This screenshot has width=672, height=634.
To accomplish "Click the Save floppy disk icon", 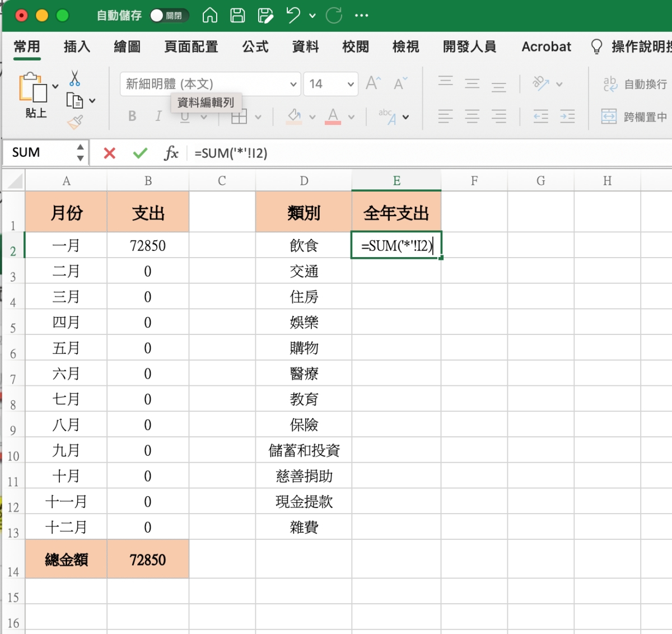I will [237, 15].
